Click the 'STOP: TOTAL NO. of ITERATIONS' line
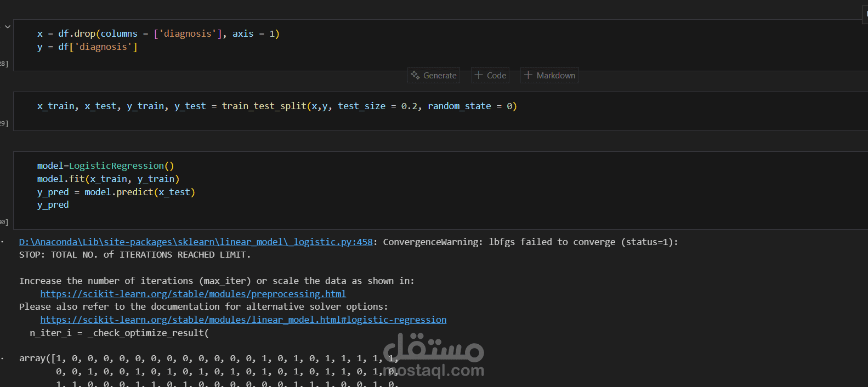Viewport: 868px width, 387px height. click(135, 255)
